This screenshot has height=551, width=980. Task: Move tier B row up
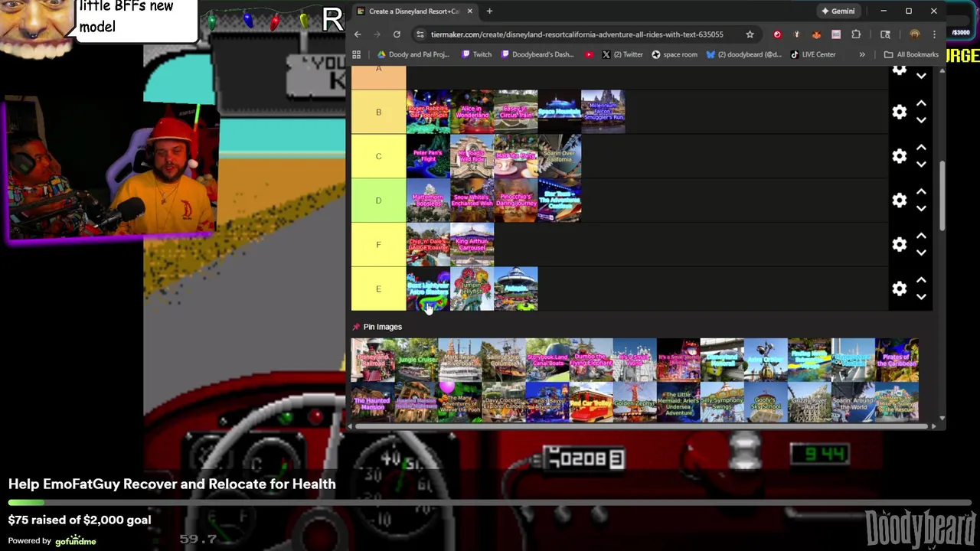coord(921,103)
